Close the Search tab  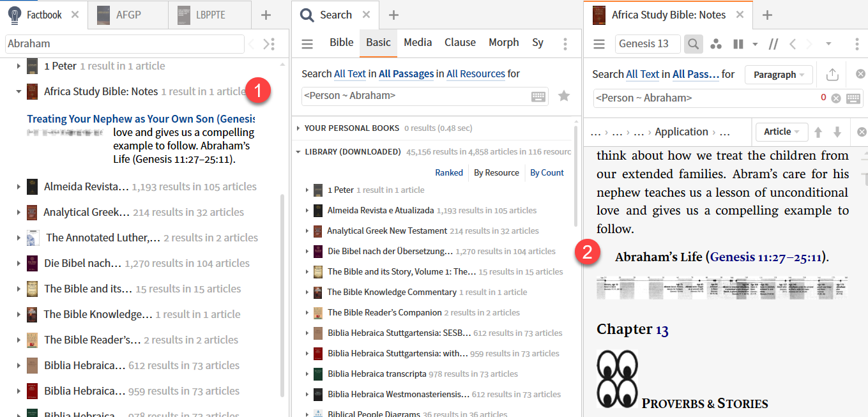click(x=366, y=15)
